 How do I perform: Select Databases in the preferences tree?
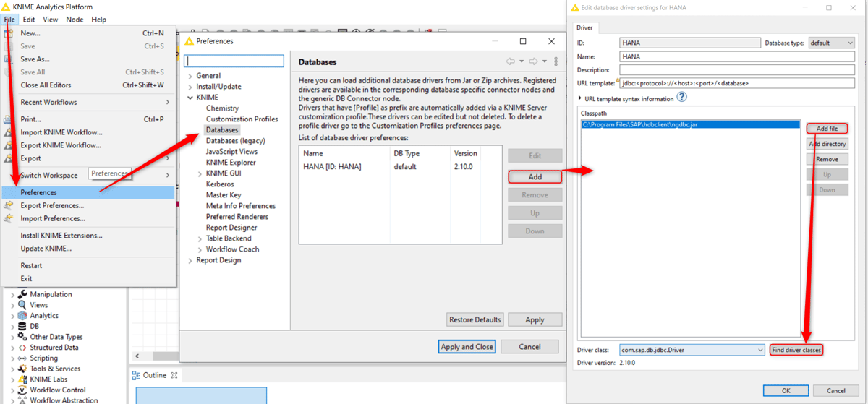(222, 130)
